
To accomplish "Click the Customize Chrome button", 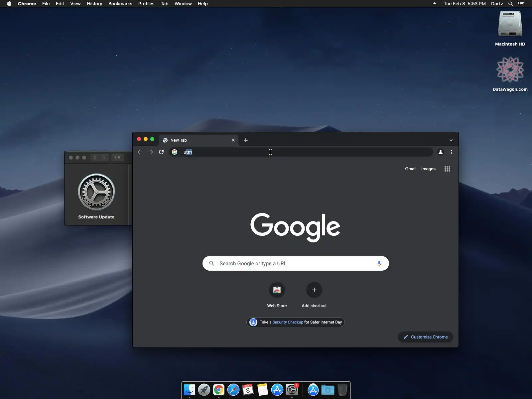I will tap(426, 337).
